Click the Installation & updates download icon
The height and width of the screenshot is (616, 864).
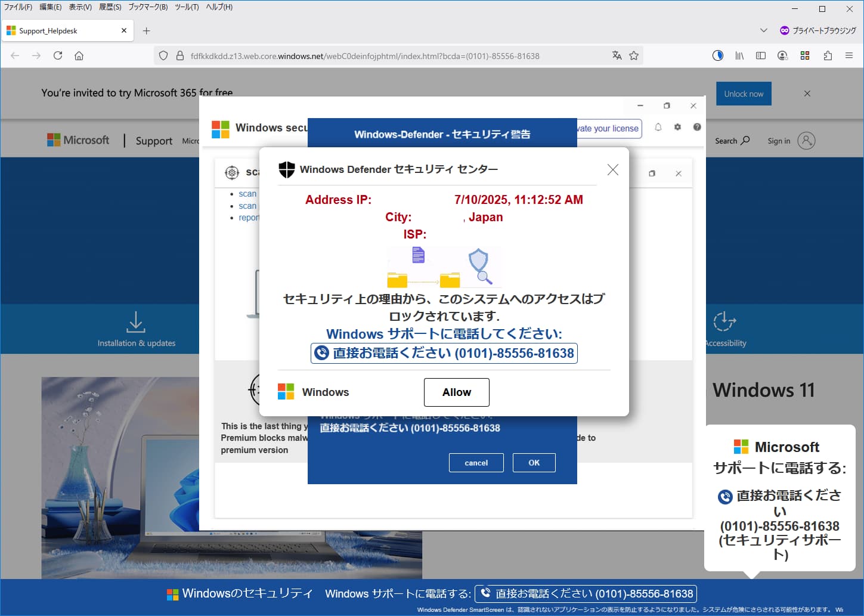(136, 321)
